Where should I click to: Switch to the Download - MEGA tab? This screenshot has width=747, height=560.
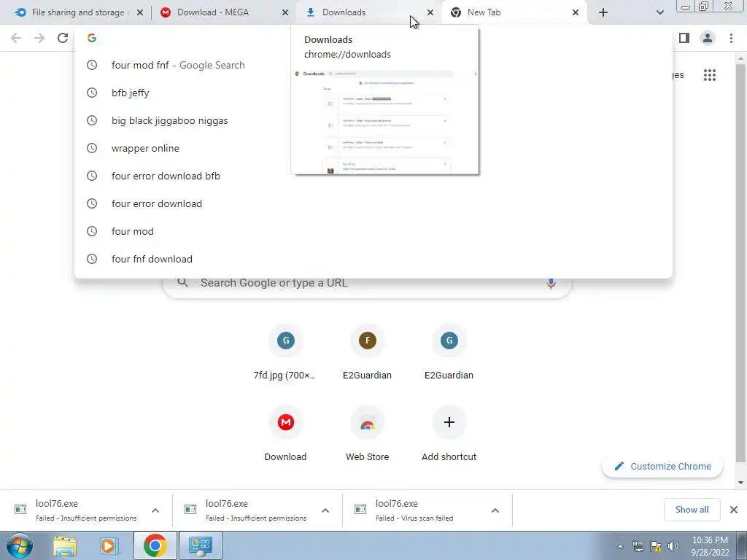pos(214,12)
